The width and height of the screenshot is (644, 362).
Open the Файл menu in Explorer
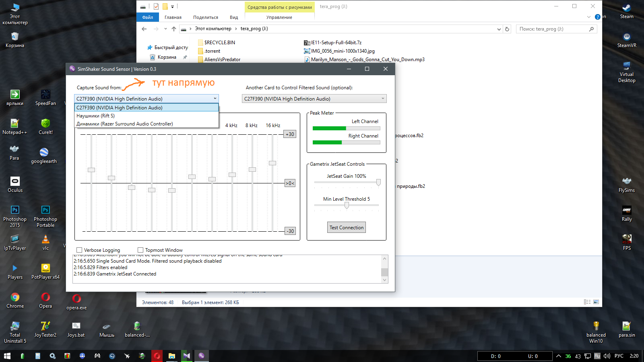[x=148, y=17]
